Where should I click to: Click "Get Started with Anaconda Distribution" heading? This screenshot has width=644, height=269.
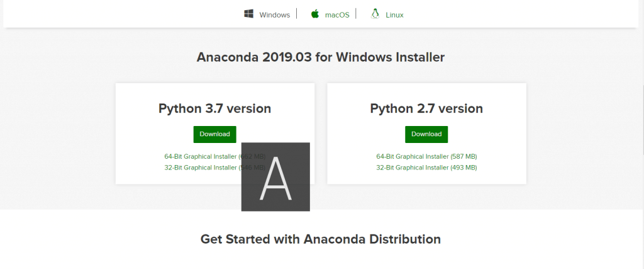pos(320,239)
